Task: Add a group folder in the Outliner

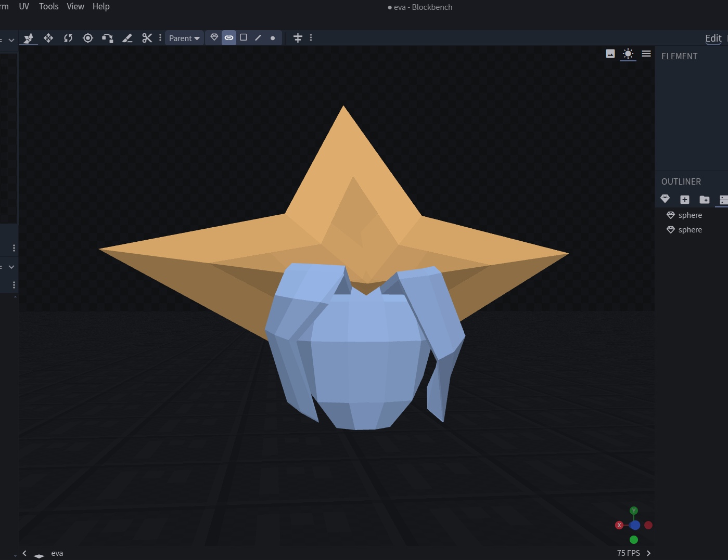Action: [705, 200]
